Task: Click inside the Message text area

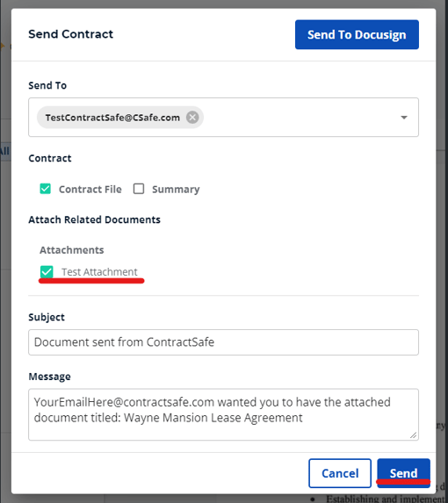Action: click(x=223, y=414)
